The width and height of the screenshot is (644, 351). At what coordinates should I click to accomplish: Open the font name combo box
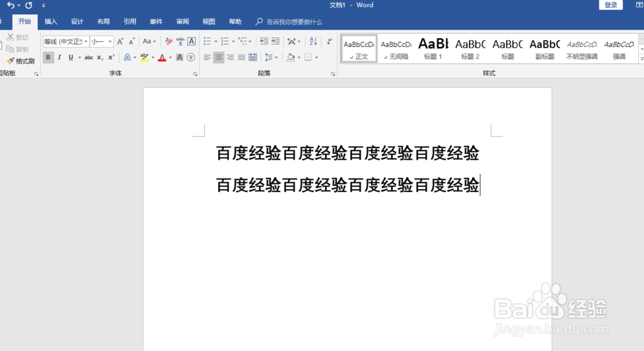point(66,41)
